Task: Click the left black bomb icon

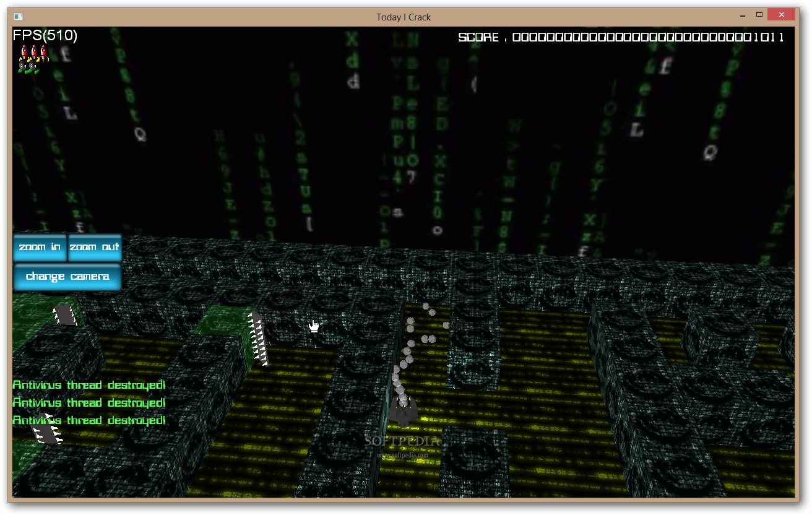Action: (23, 66)
